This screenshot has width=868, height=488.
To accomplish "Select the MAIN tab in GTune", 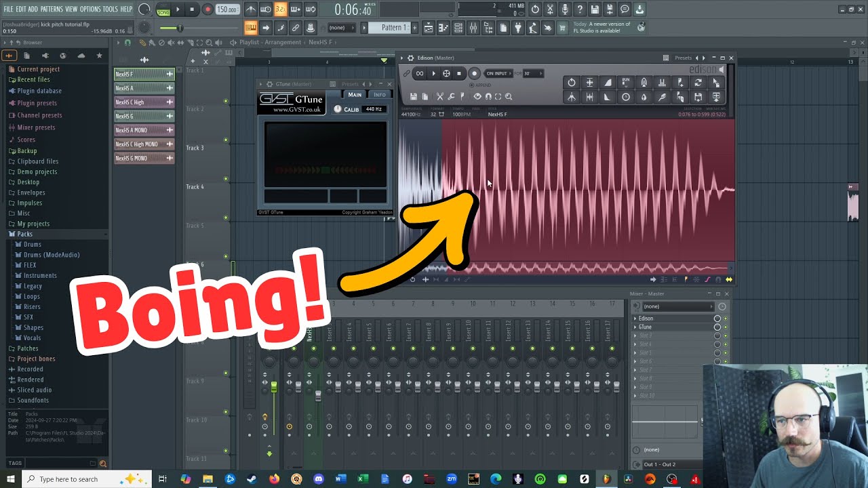I will click(355, 95).
